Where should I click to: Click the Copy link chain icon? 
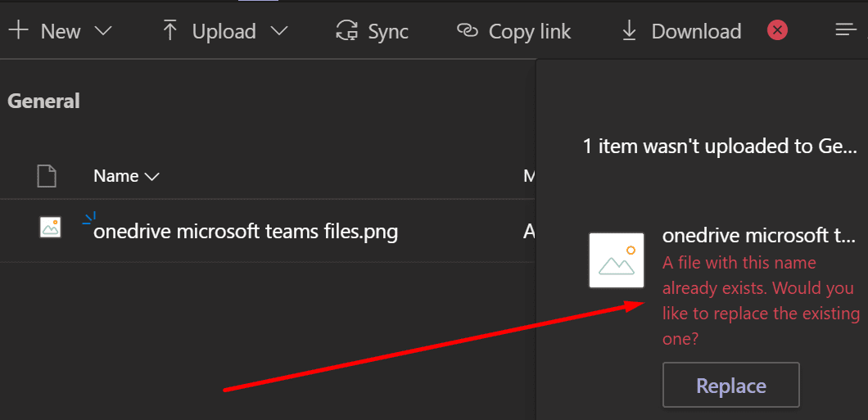click(468, 30)
